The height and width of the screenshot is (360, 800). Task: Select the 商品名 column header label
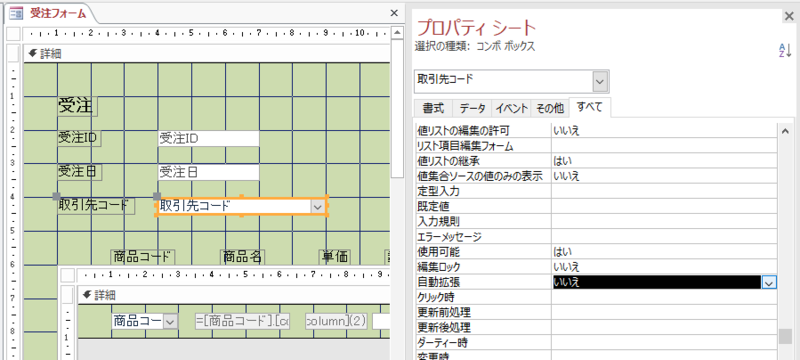pos(242,257)
